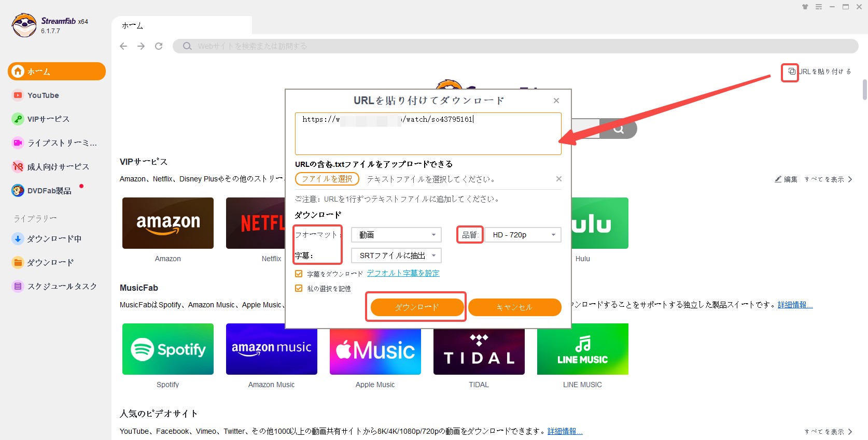Click the vertical scrollbar thumb on the right
Screen dimensions: 868x440
coord(865,89)
